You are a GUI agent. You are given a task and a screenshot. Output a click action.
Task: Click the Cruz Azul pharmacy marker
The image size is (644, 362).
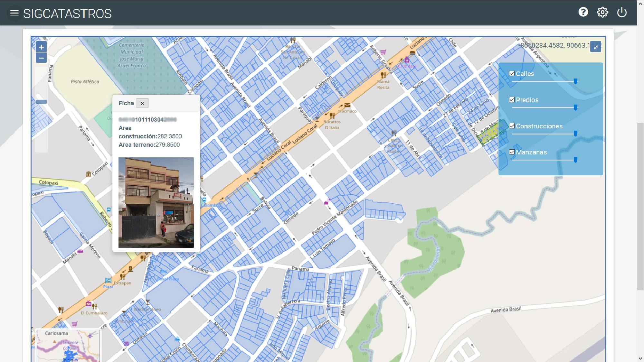click(407, 60)
